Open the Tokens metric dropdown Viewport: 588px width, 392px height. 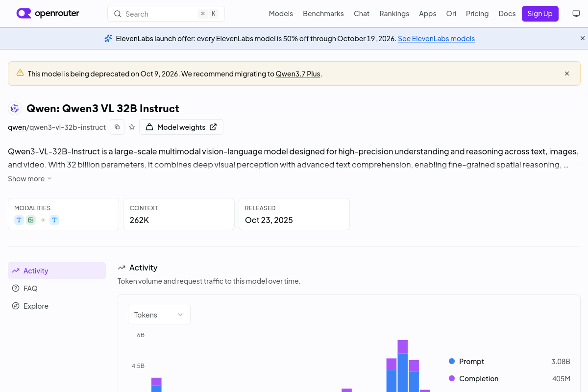pyautogui.click(x=159, y=315)
